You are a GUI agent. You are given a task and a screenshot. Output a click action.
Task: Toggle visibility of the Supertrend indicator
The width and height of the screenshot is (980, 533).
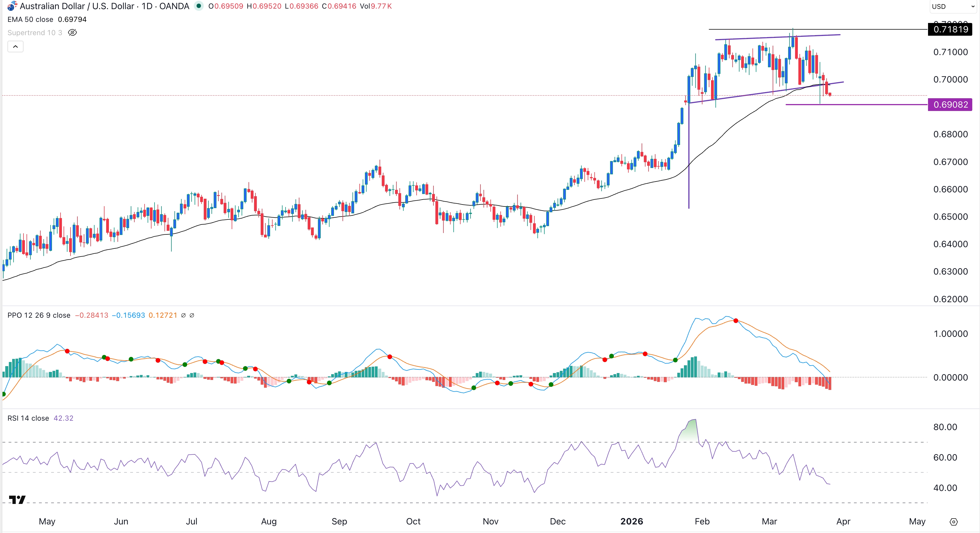(x=72, y=33)
